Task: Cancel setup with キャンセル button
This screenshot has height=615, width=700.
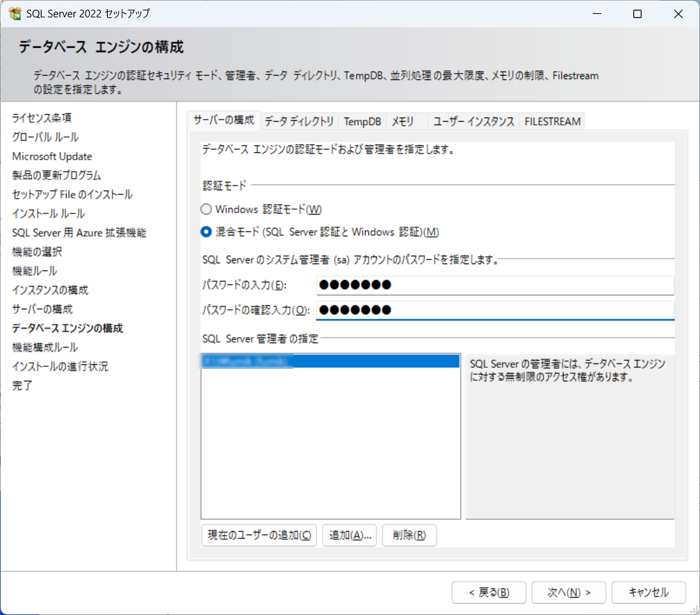Action: (x=648, y=592)
